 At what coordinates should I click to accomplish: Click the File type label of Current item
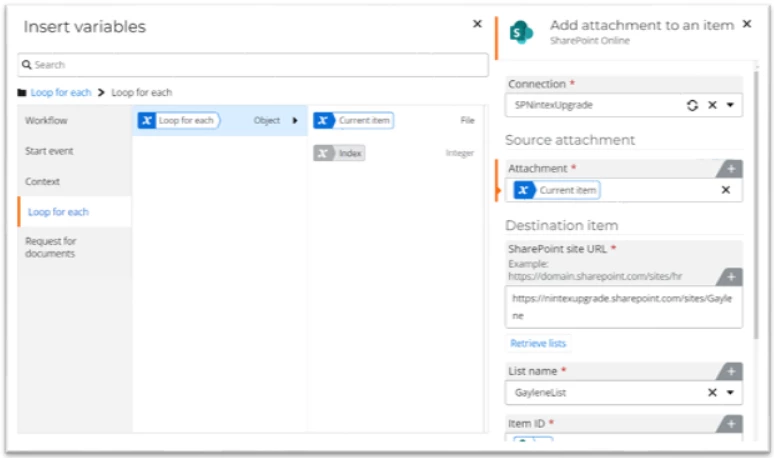[x=467, y=120]
